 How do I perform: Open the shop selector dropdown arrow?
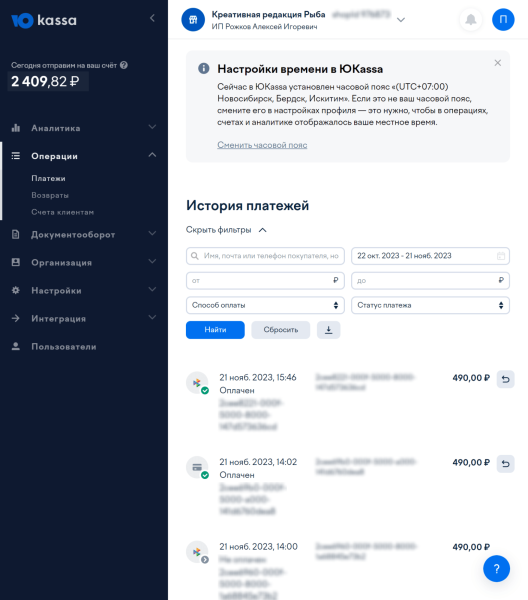tap(401, 20)
